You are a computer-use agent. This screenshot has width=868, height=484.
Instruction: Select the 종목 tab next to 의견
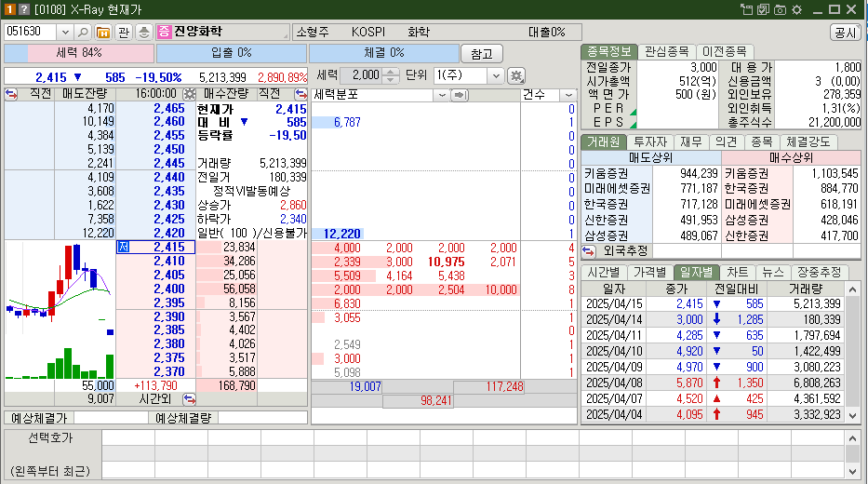pos(762,141)
